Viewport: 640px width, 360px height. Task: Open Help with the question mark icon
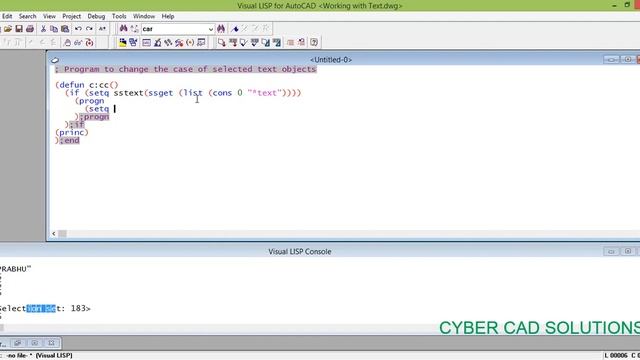(x=314, y=42)
